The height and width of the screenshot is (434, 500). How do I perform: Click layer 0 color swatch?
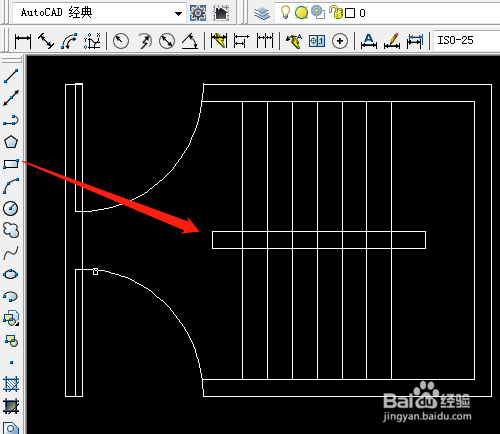(x=350, y=13)
